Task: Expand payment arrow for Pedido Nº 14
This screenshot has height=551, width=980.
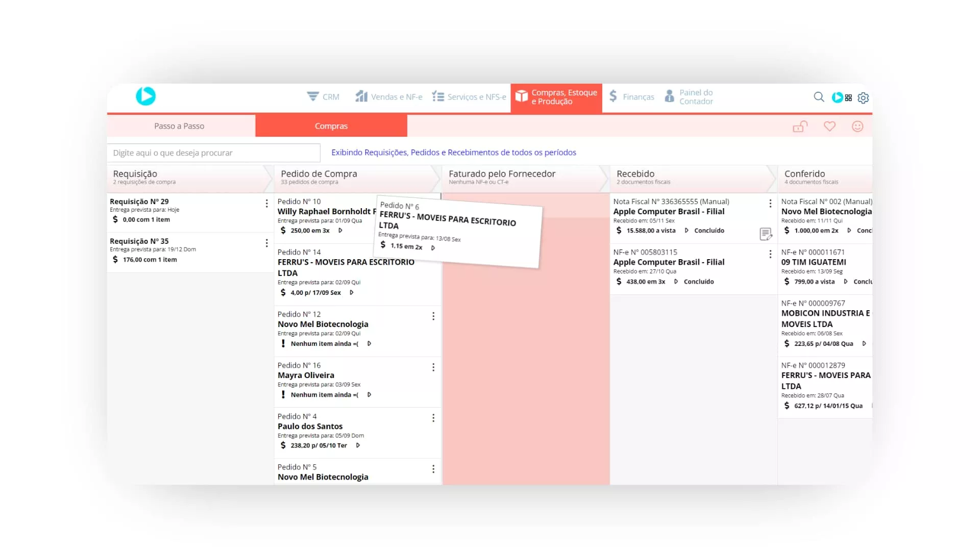Action: pos(352,293)
